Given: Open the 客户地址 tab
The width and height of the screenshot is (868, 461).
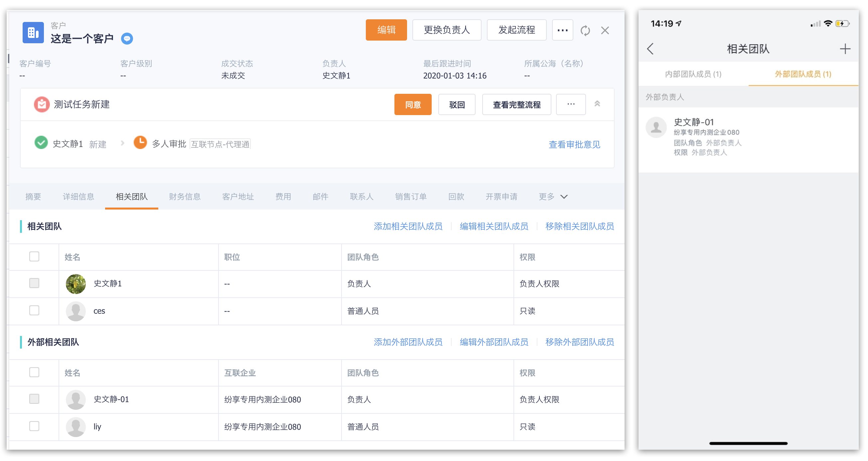Looking at the screenshot, I should (238, 197).
